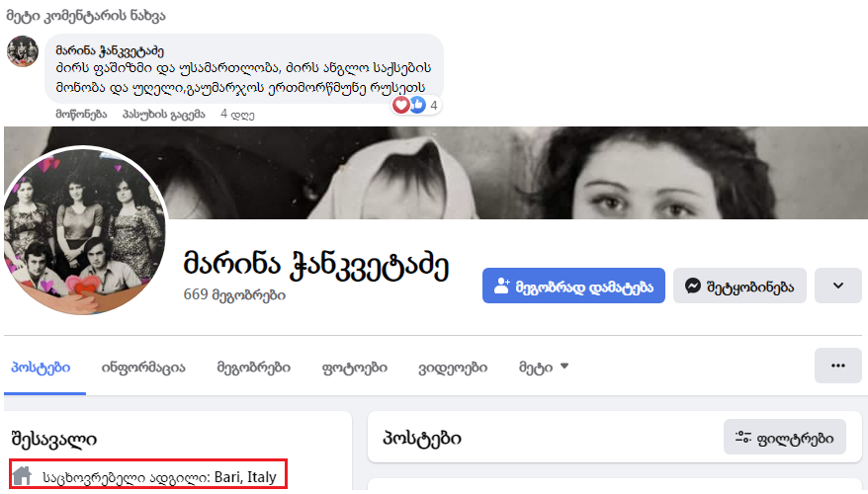Open reaction count 4 on comment
The image size is (868, 494).
pos(434,105)
